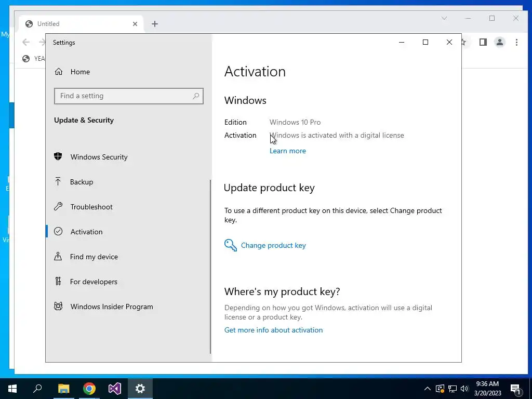This screenshot has height=399, width=532.
Task: Close the Settings window
Action: point(449,43)
